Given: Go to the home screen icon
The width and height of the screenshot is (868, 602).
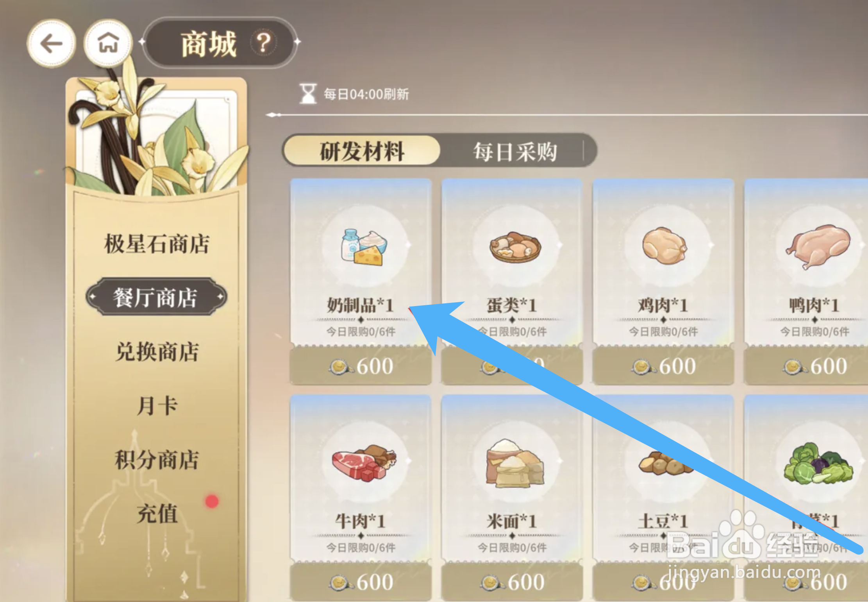Looking at the screenshot, I should [108, 43].
